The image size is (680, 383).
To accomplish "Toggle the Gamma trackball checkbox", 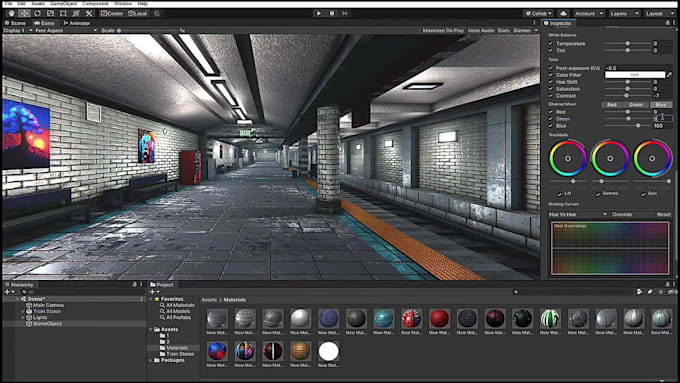I will tap(598, 194).
